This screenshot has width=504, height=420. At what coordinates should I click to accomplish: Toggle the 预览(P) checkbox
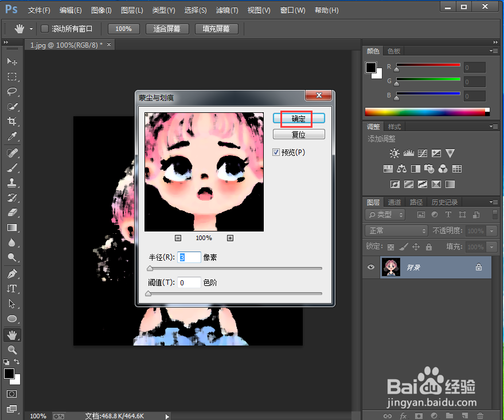(x=276, y=152)
